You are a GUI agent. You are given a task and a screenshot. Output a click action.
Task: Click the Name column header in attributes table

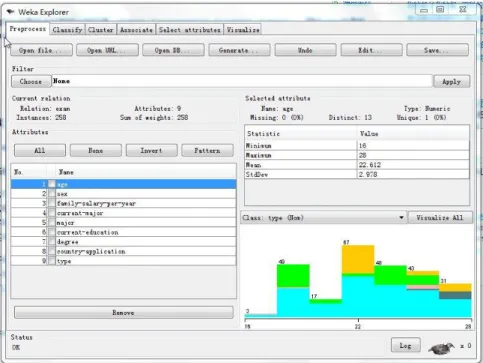[146, 172]
